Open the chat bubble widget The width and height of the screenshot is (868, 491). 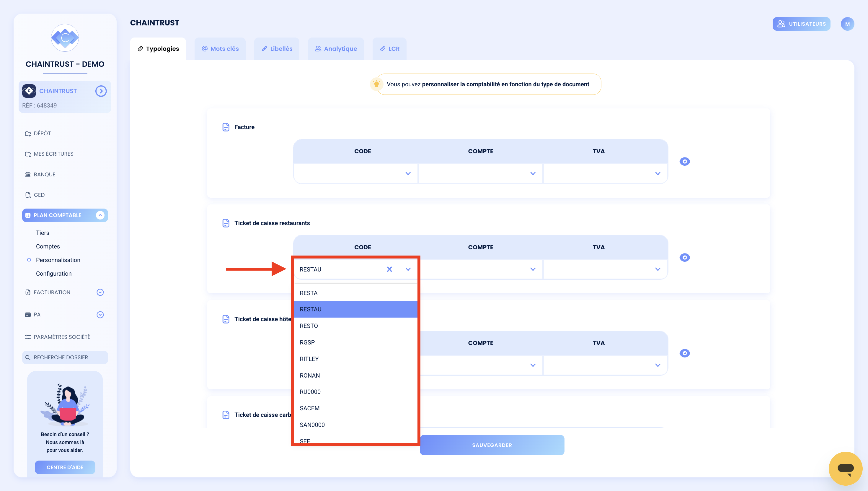pyautogui.click(x=845, y=469)
